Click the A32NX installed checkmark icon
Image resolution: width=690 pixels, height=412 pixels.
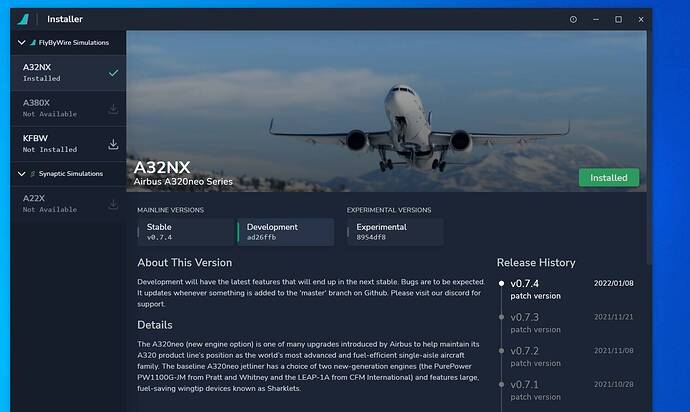point(113,73)
